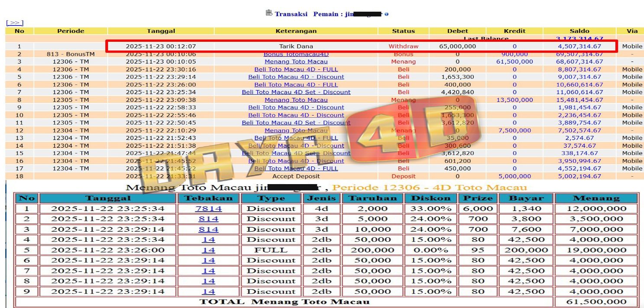644x308 pixels.
Task: Open Beli Toto Macau 4D - FULL in row 4
Action: [296, 69]
